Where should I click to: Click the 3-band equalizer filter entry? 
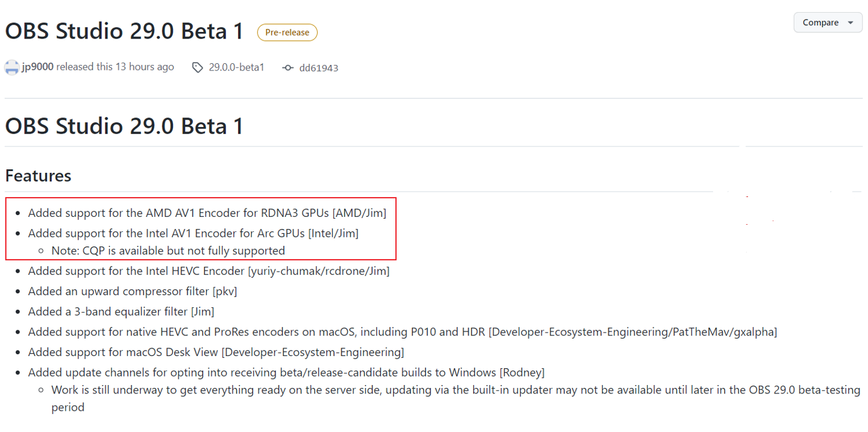121,312
